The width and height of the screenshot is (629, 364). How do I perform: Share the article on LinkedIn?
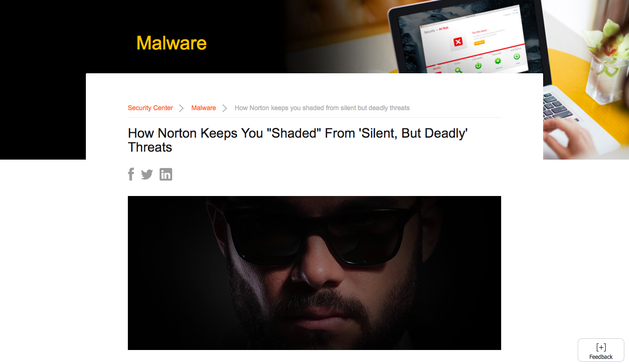[x=166, y=175]
